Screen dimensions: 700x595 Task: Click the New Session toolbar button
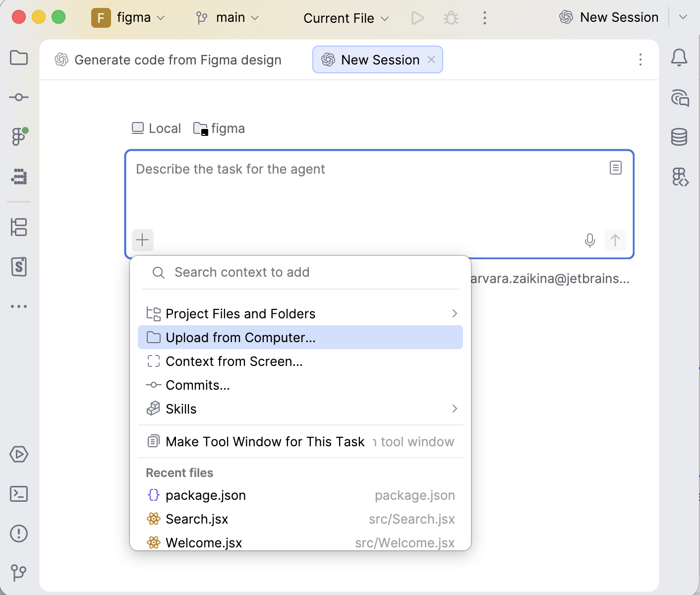pyautogui.click(x=609, y=17)
